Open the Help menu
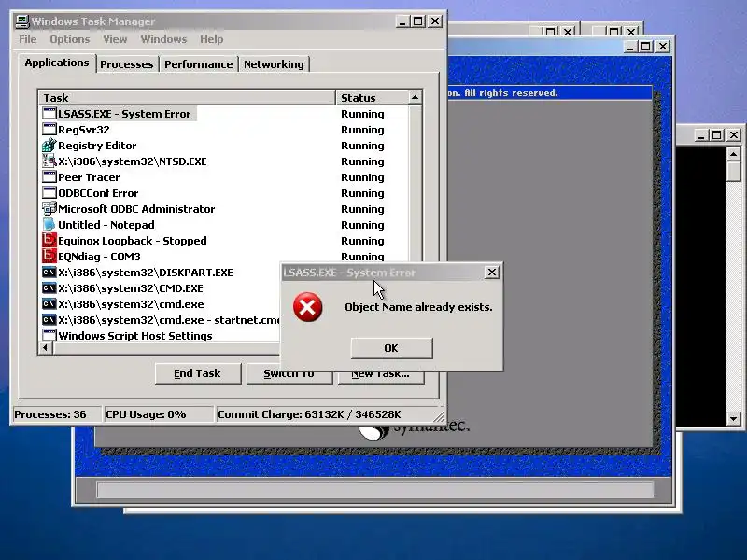The width and height of the screenshot is (747, 560). 212,39
